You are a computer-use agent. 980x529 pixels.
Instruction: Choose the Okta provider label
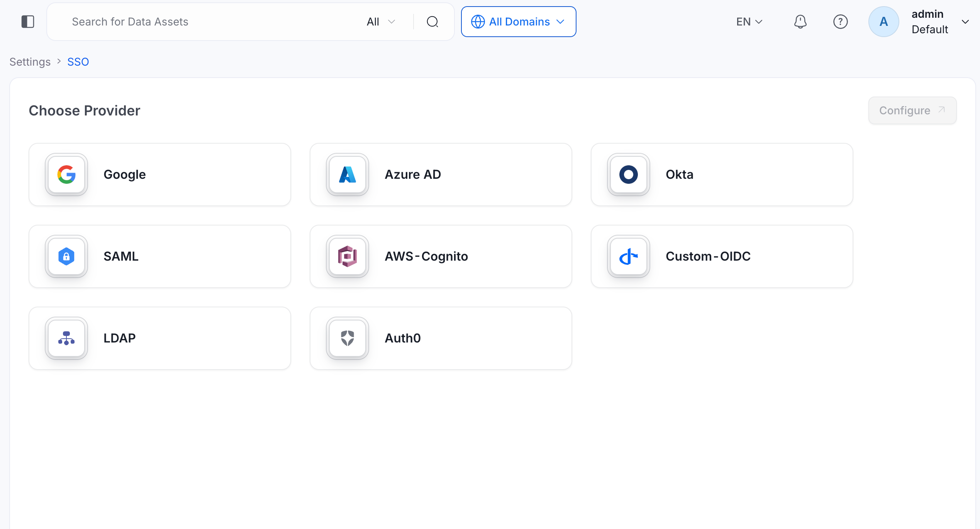click(680, 175)
